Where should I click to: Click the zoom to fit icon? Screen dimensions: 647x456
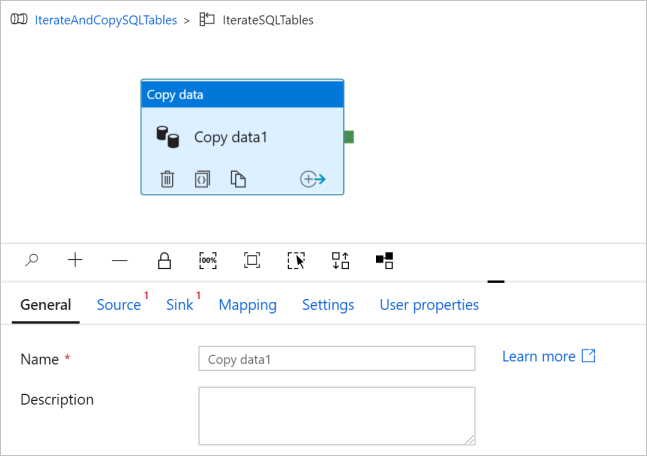252,260
